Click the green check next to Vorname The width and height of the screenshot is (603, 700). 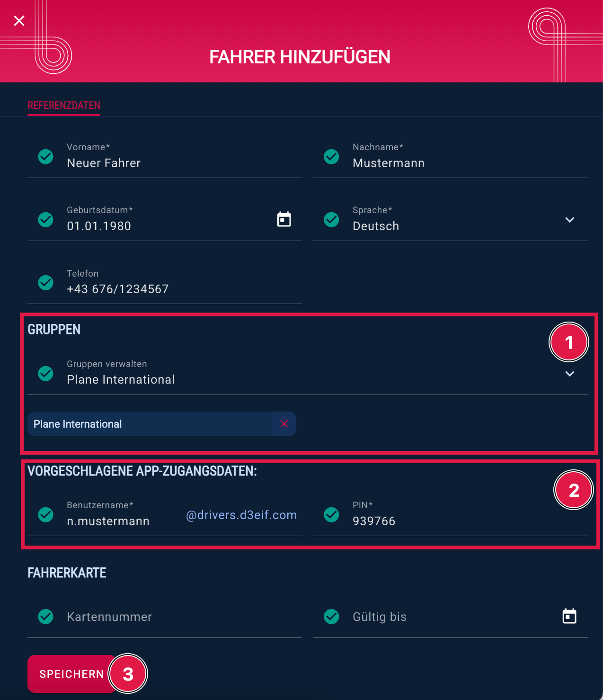[x=46, y=156]
